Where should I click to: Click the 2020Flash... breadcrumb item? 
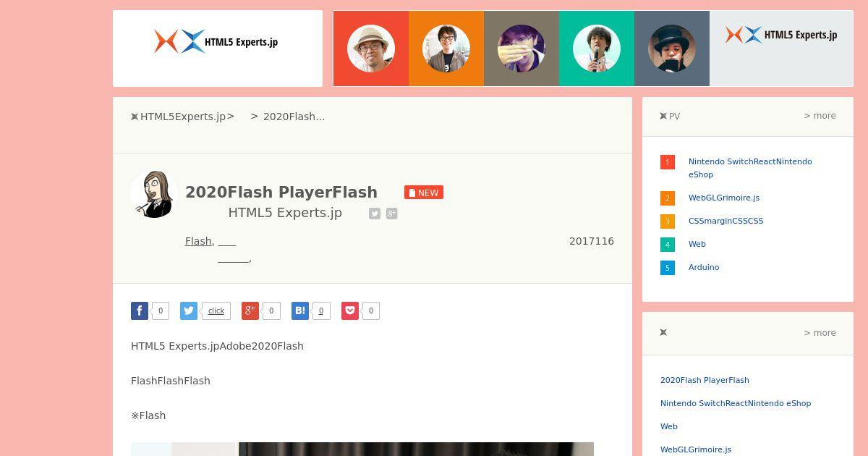[294, 117]
